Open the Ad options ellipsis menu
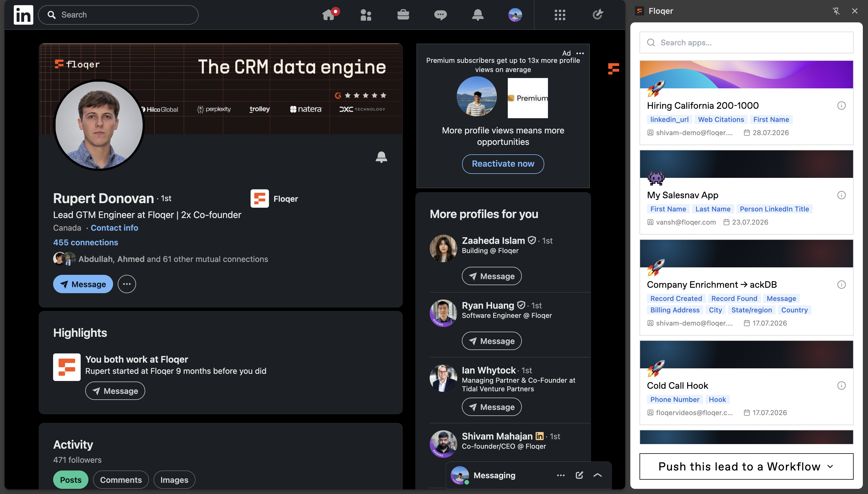 (x=580, y=53)
